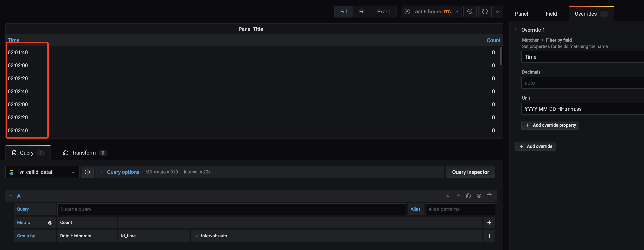Switch to the Field tab
This screenshot has width=644, height=250.
tap(551, 14)
